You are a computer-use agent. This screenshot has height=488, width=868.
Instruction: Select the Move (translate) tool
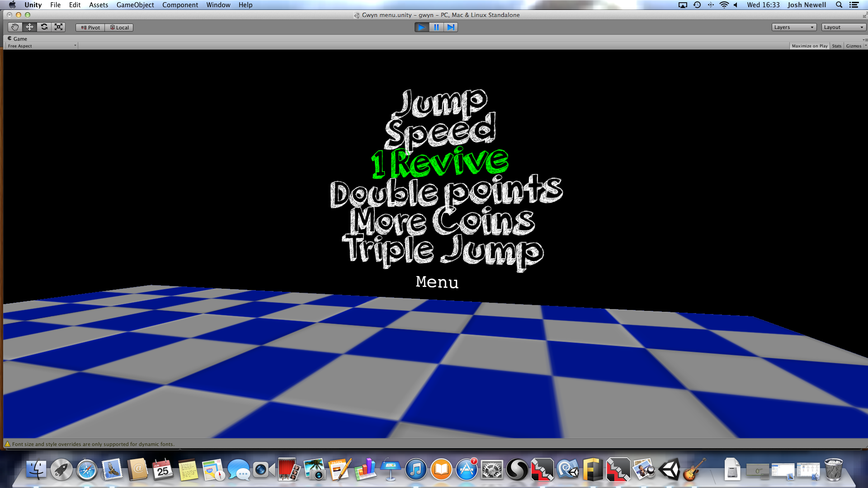coord(29,27)
